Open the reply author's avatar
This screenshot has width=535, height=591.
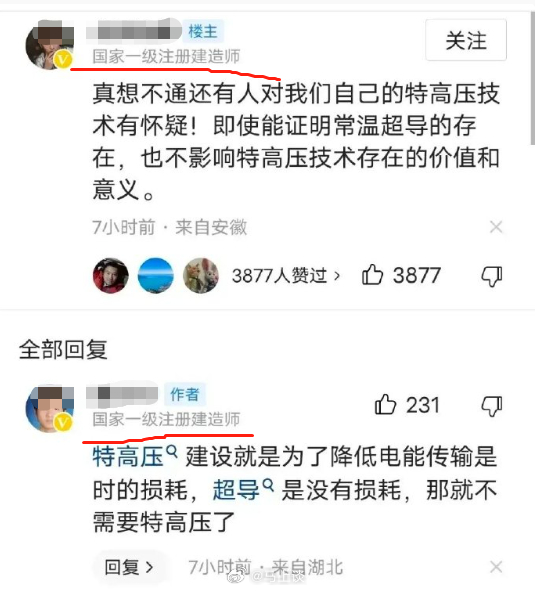pos(49,408)
